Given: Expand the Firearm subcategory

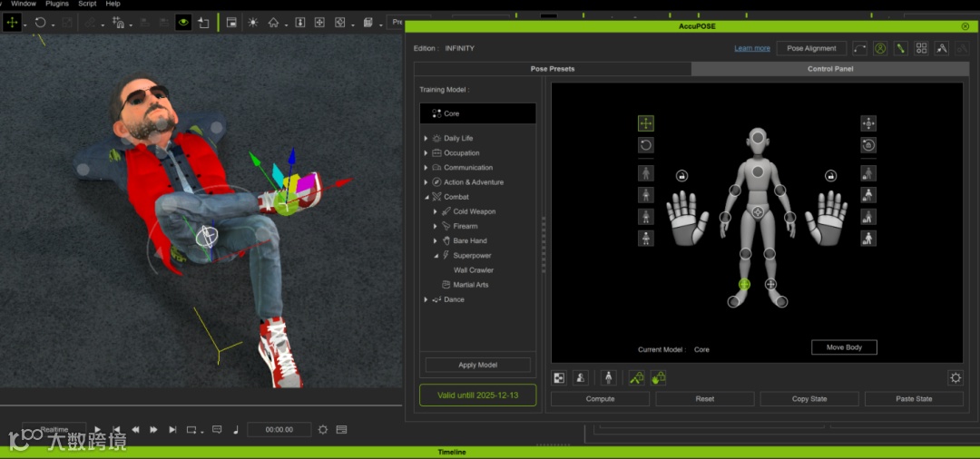Looking at the screenshot, I should click(x=436, y=226).
